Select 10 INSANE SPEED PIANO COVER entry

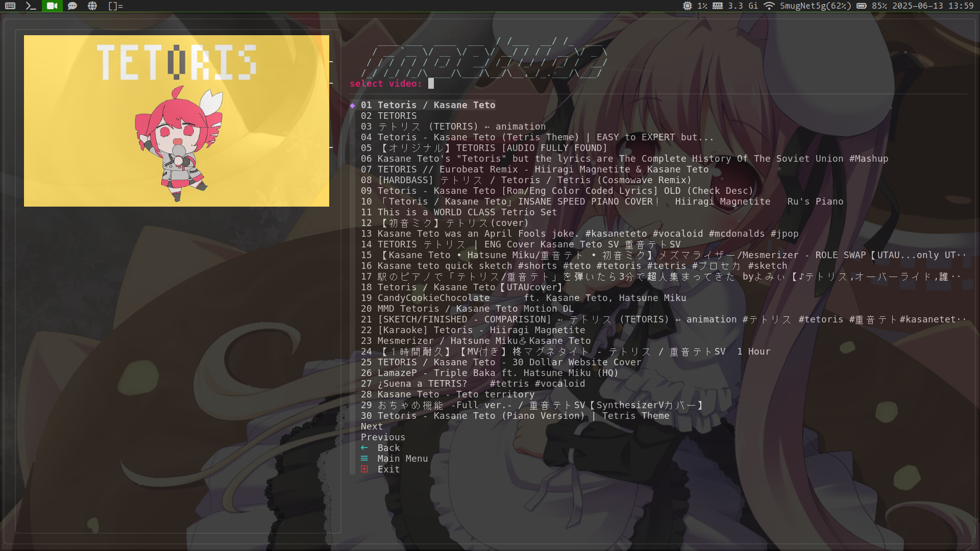tap(602, 202)
